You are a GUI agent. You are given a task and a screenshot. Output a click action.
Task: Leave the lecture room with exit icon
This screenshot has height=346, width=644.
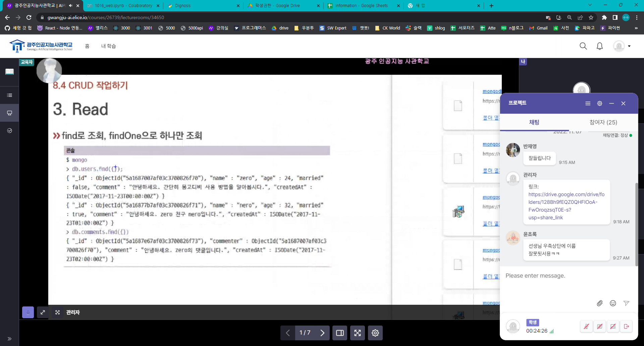pyautogui.click(x=626, y=326)
